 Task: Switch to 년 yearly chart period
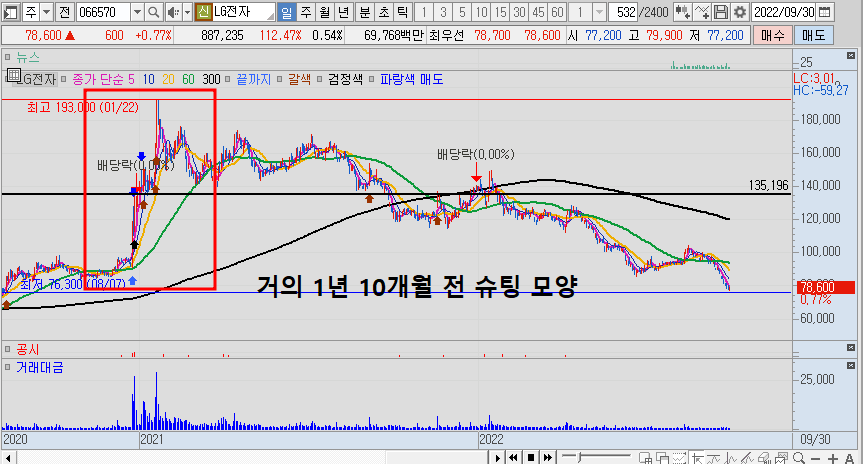click(343, 12)
